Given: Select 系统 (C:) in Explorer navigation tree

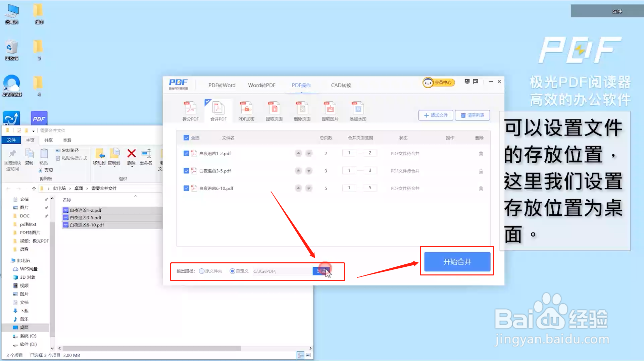Looking at the screenshot, I should (x=28, y=336).
